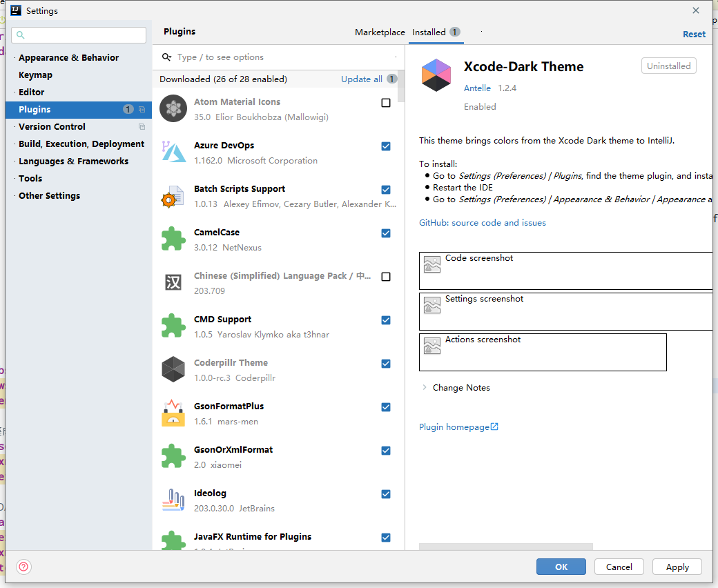The width and height of the screenshot is (718, 588).
Task: Click the Settings screenshot placeholder image icon
Action: (x=431, y=305)
